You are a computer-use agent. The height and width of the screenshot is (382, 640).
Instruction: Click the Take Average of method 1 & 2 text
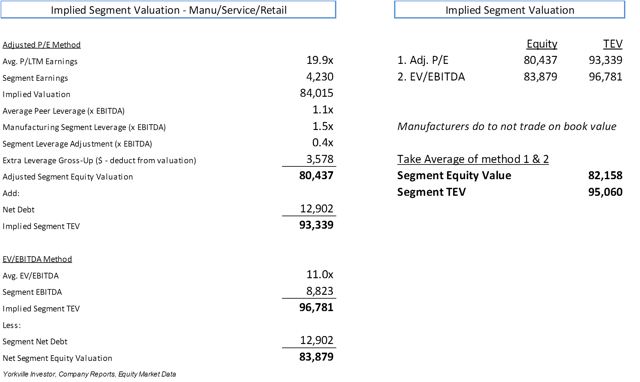coord(473,159)
